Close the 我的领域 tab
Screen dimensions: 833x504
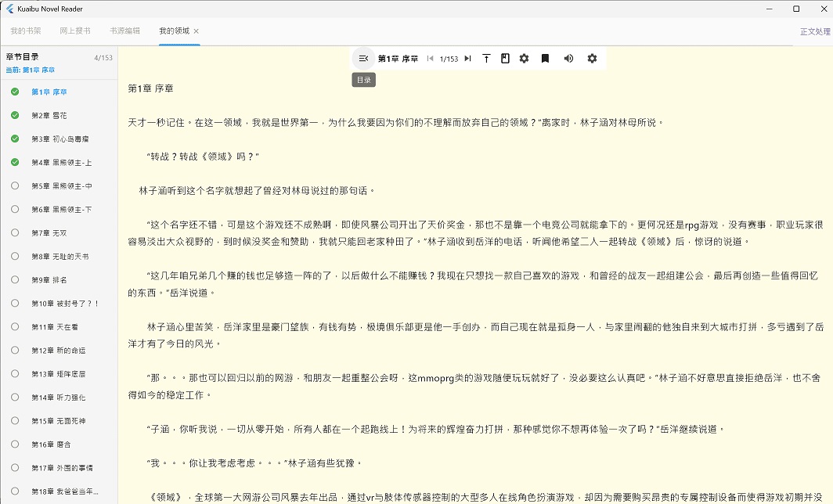coord(197,31)
